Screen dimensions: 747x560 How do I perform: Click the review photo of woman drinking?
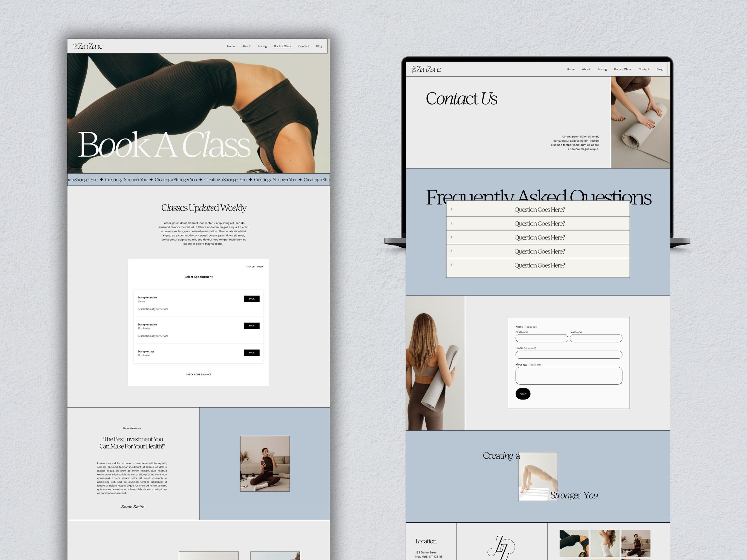[x=265, y=464]
